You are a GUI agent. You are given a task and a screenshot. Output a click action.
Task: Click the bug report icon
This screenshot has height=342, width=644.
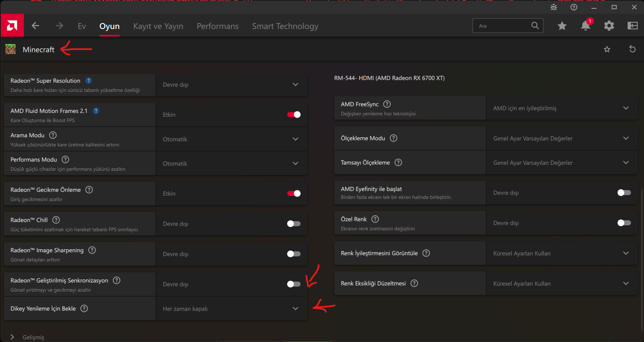pos(554,7)
